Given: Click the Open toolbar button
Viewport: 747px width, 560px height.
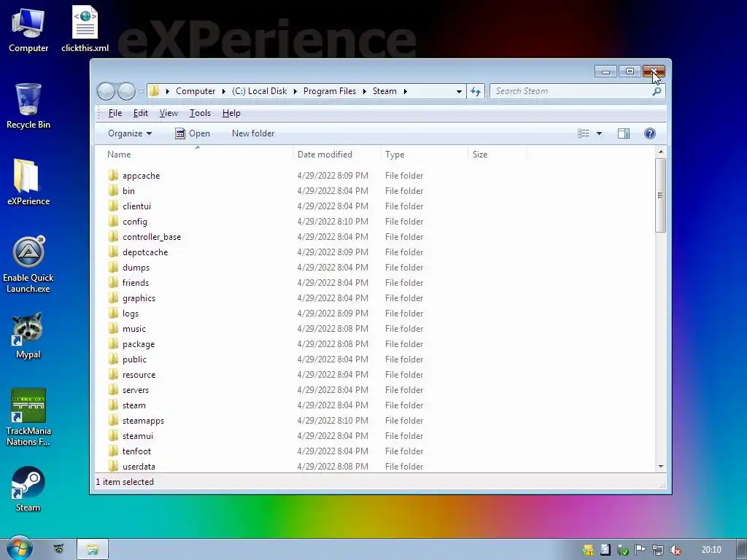Looking at the screenshot, I should (x=193, y=133).
